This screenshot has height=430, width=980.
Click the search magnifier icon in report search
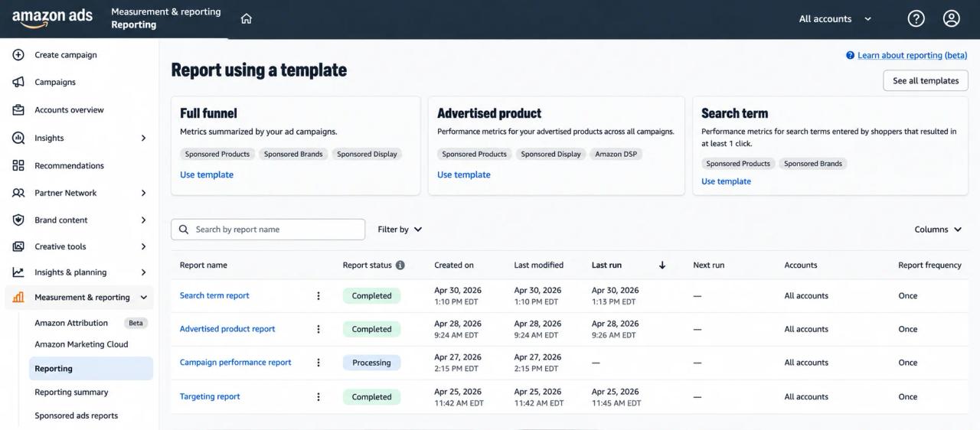coord(184,230)
